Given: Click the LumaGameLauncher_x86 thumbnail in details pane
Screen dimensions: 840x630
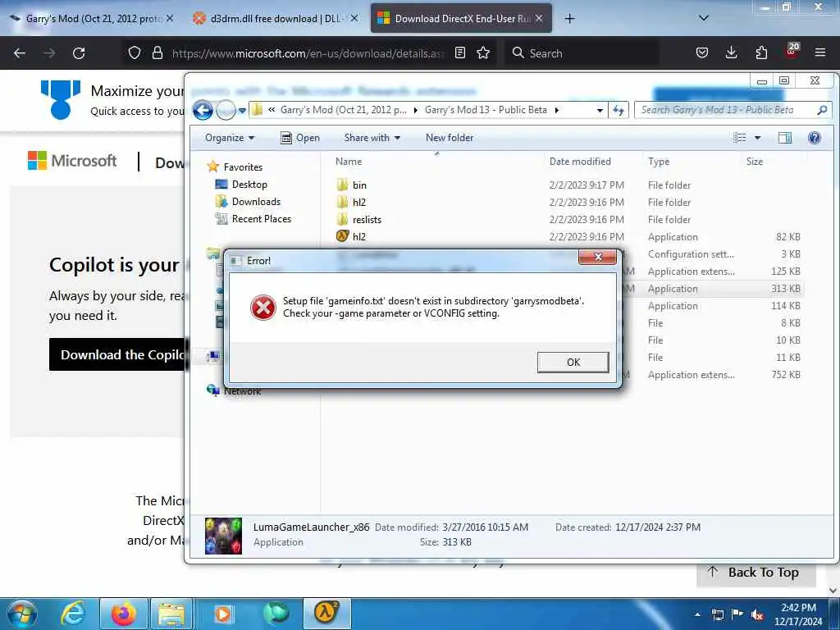Looking at the screenshot, I should pos(223,536).
